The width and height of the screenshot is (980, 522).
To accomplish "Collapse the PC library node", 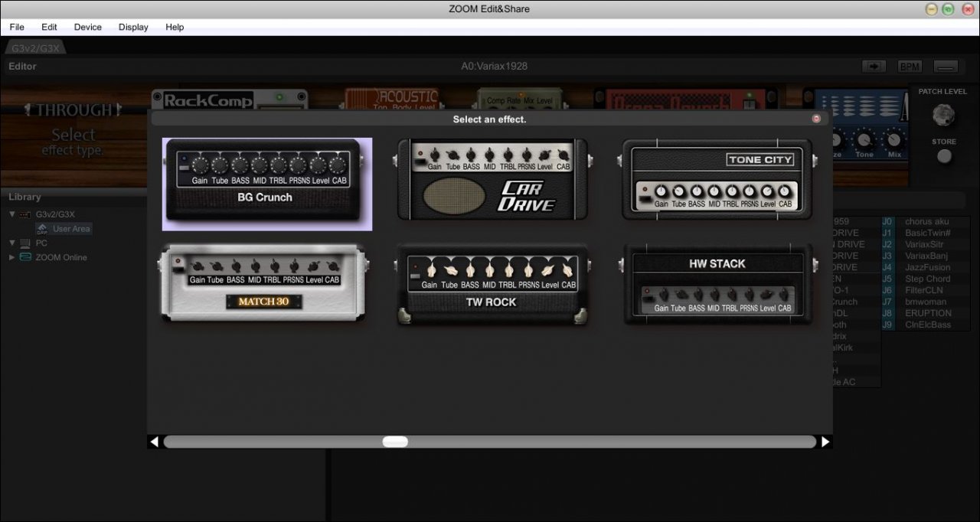I will pos(12,243).
